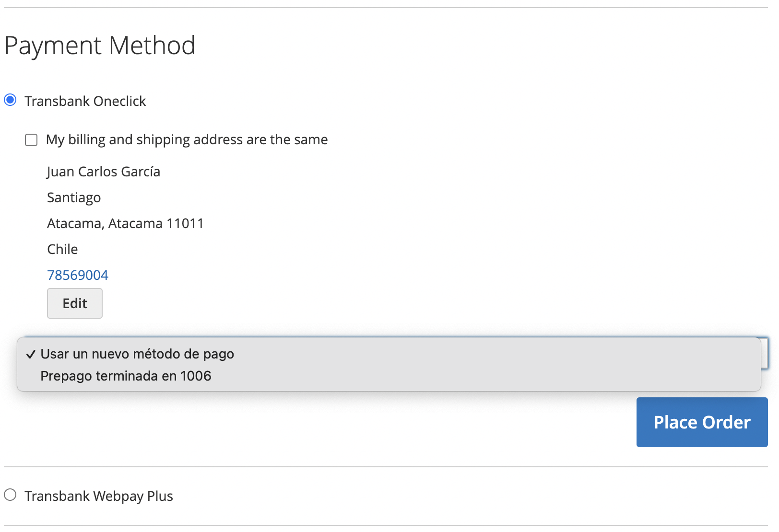Click the Edit button under the address

[74, 303]
